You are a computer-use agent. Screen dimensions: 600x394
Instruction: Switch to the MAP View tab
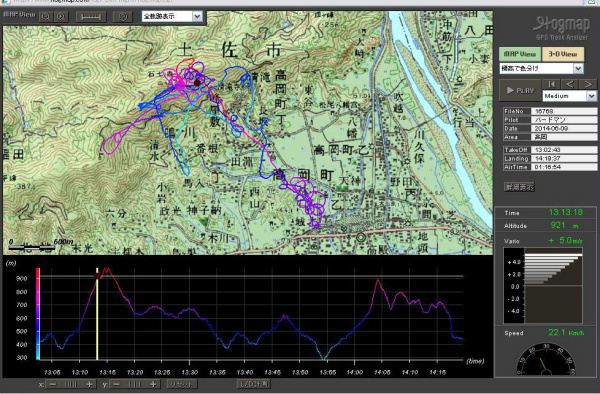[520, 54]
